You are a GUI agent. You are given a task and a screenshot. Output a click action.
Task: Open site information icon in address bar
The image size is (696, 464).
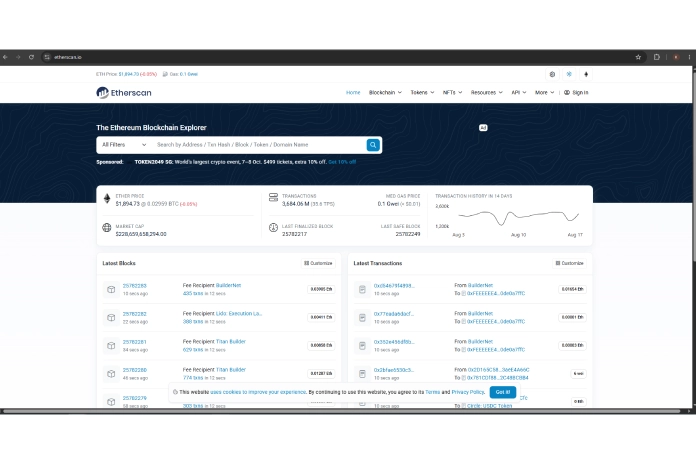pos(47,57)
